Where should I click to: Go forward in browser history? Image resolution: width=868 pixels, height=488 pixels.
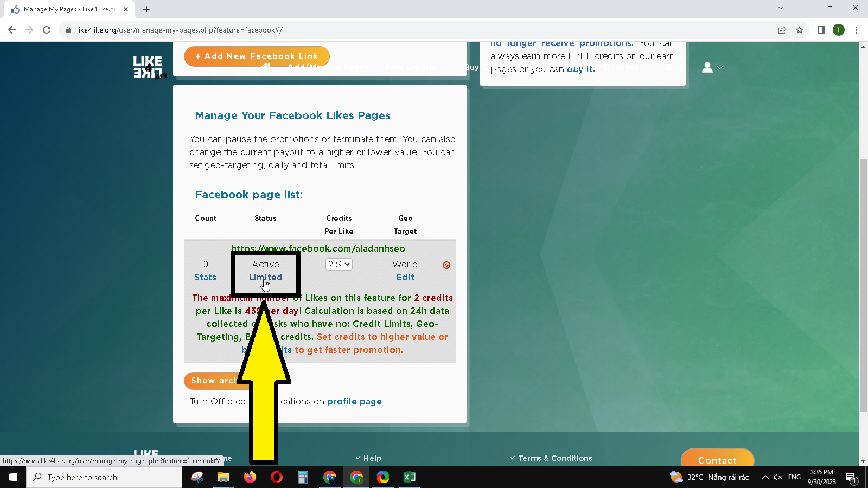pyautogui.click(x=29, y=30)
